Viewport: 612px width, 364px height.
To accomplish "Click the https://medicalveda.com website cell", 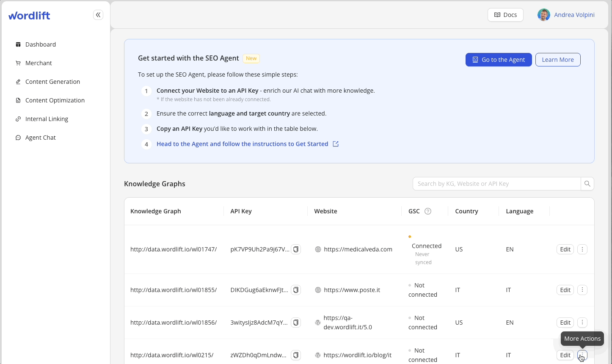I will 358,249.
